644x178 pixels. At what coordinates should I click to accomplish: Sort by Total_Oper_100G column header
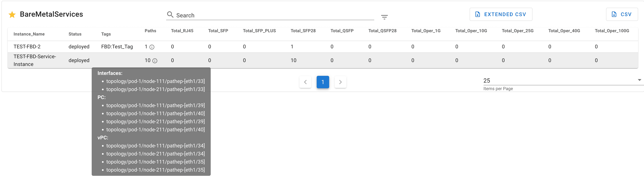coord(612,31)
